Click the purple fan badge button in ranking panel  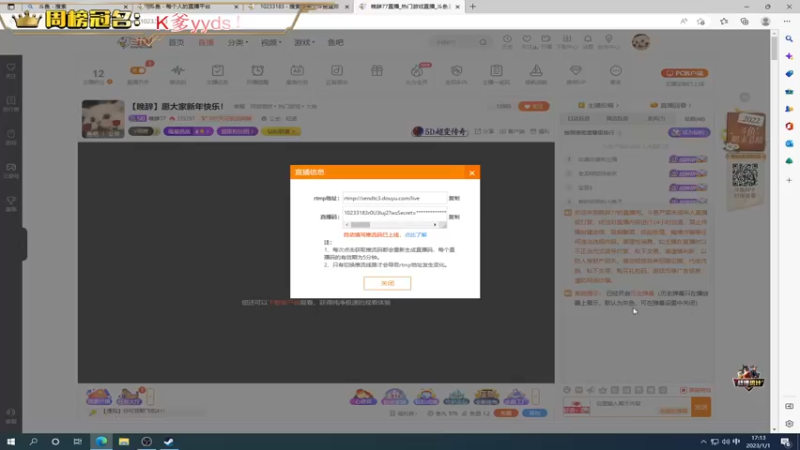tap(689, 133)
